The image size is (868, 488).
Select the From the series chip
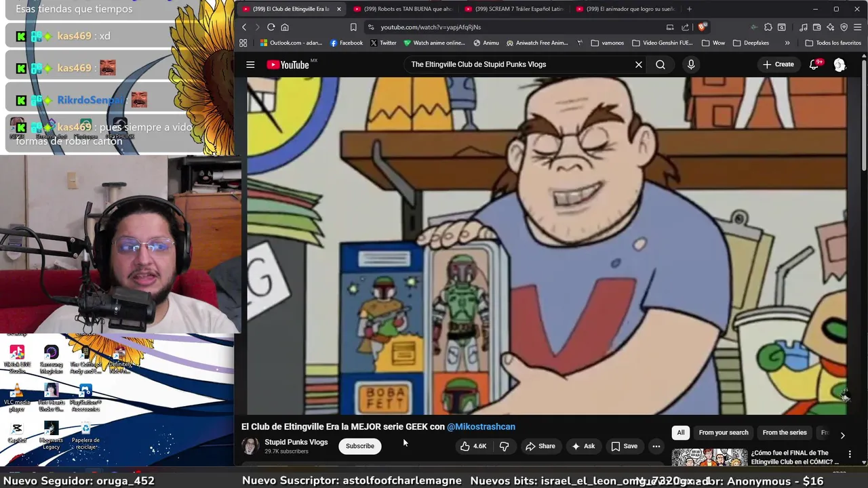(785, 432)
